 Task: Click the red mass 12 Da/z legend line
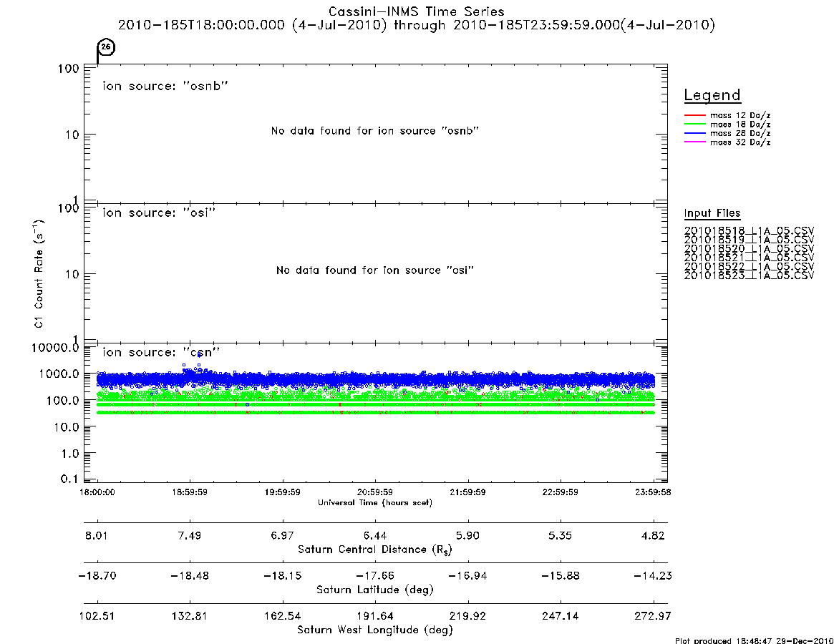tap(694, 115)
